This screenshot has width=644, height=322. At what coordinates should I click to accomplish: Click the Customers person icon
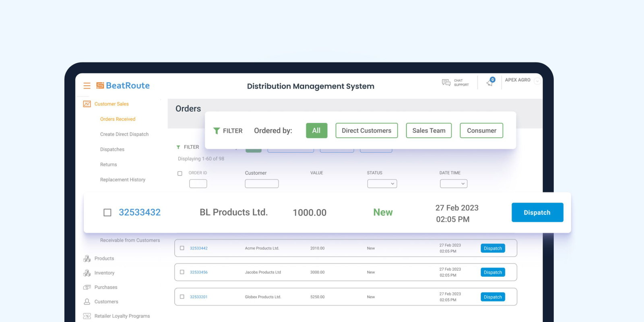point(87,302)
